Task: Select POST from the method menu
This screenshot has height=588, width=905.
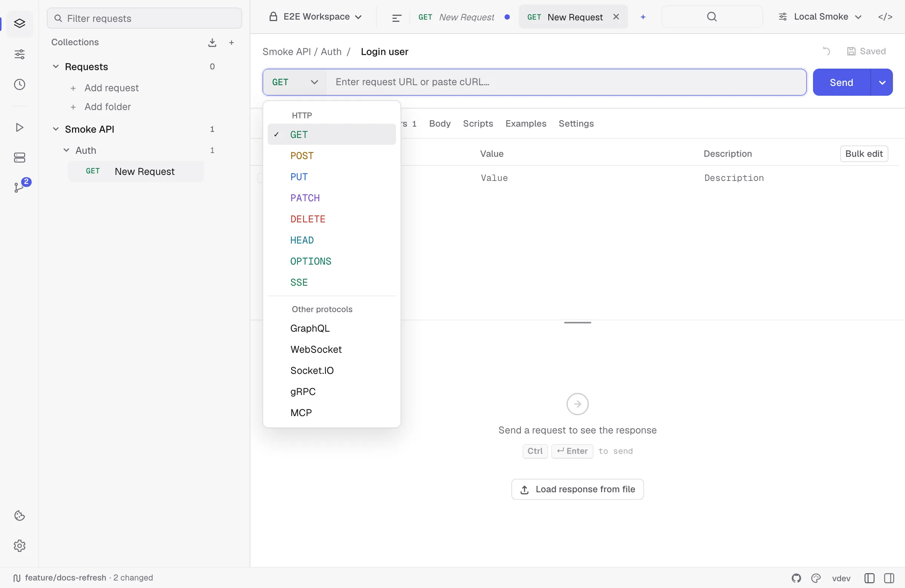Action: (x=331, y=155)
